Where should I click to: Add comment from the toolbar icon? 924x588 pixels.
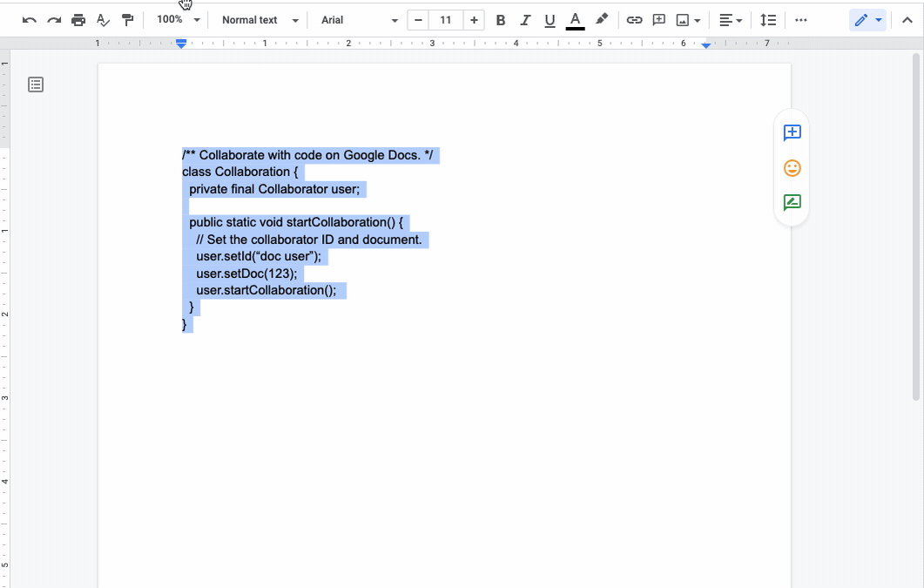coord(659,20)
